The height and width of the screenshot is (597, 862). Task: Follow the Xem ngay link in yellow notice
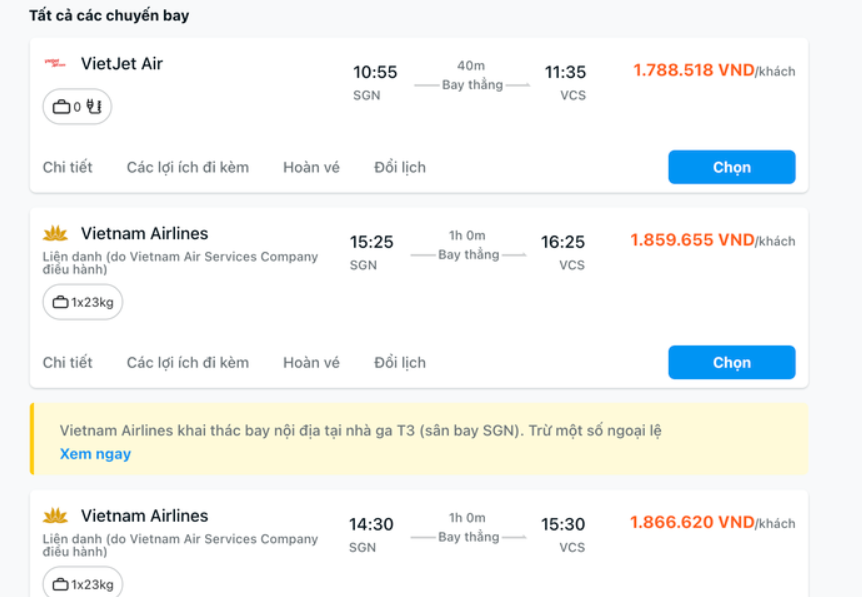(95, 454)
